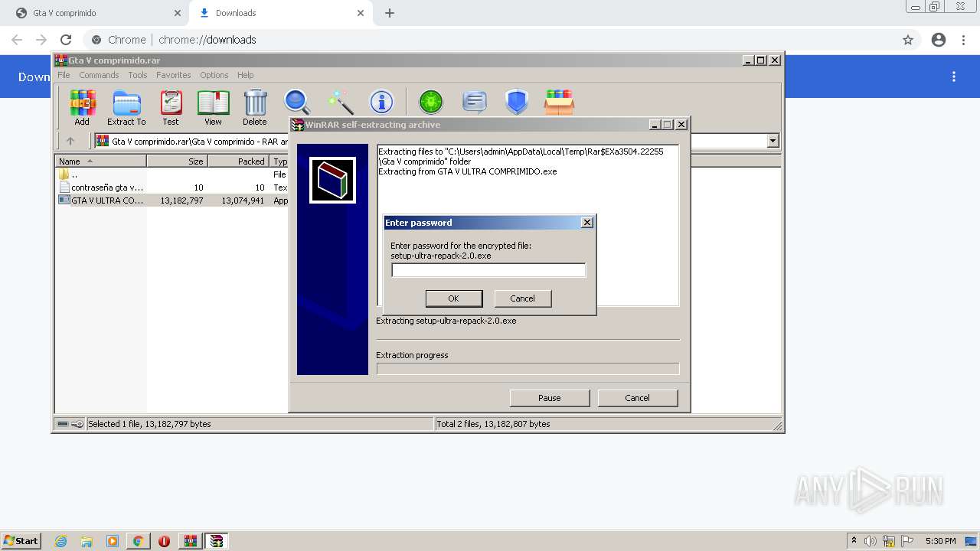
Task: Open Downloads page three-dot menu
Action: pyautogui.click(x=954, y=77)
